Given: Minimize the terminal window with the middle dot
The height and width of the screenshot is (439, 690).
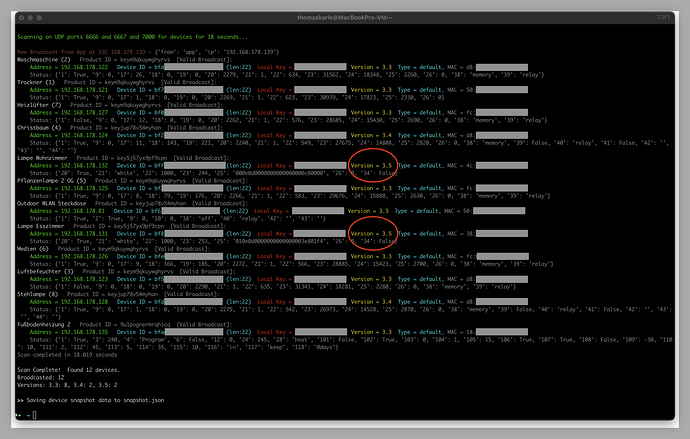Looking at the screenshot, I should (x=30, y=18).
